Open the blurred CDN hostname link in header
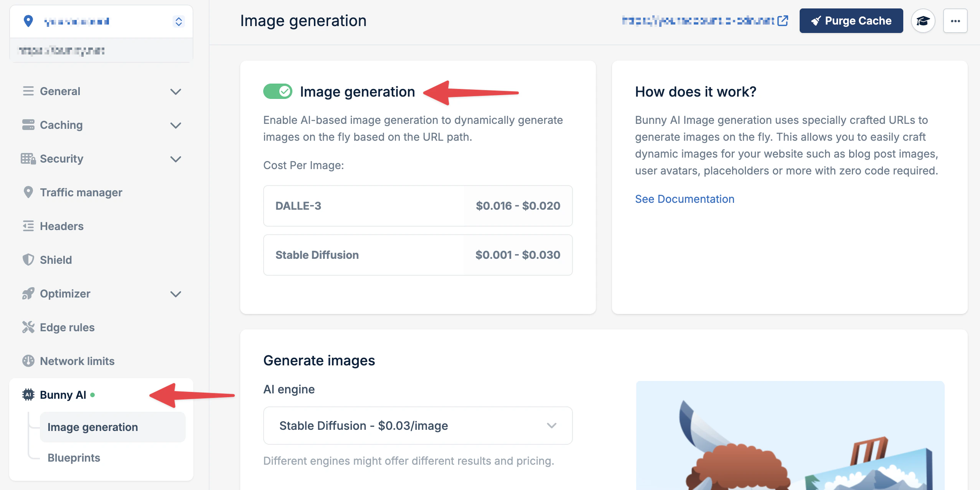 point(698,21)
